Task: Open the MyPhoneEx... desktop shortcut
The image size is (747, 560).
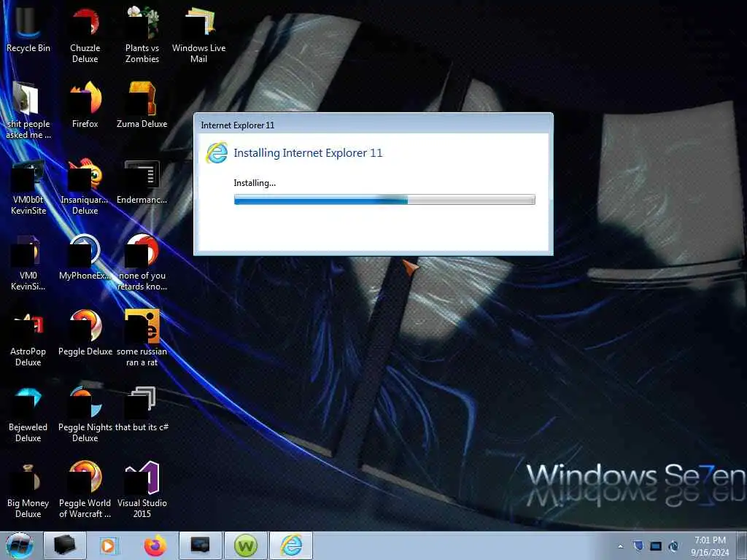Action: 85,256
